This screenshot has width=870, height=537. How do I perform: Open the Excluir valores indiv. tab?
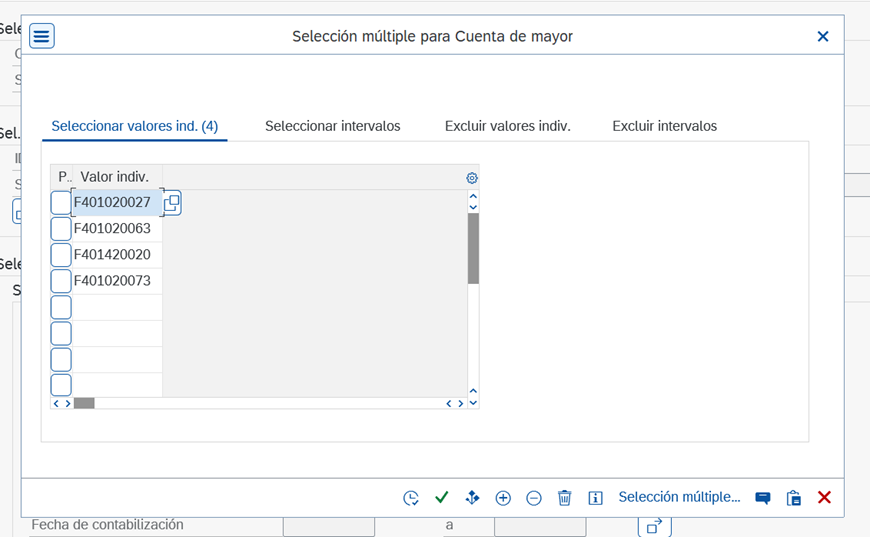coord(507,126)
